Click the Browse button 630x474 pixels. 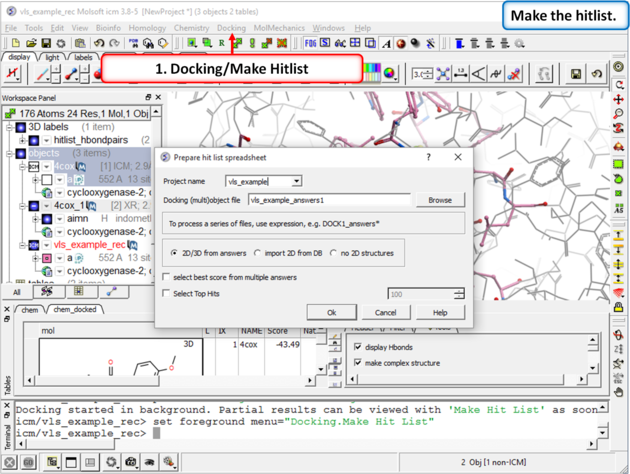click(x=440, y=200)
